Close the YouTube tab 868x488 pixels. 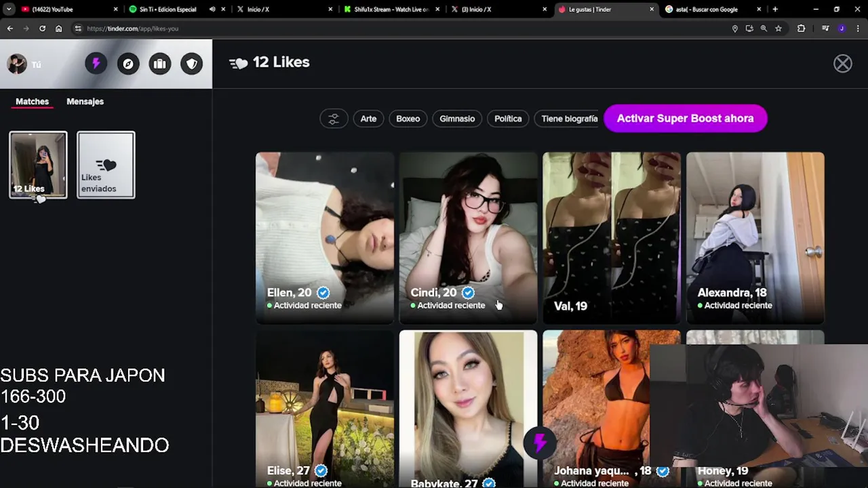[115, 9]
